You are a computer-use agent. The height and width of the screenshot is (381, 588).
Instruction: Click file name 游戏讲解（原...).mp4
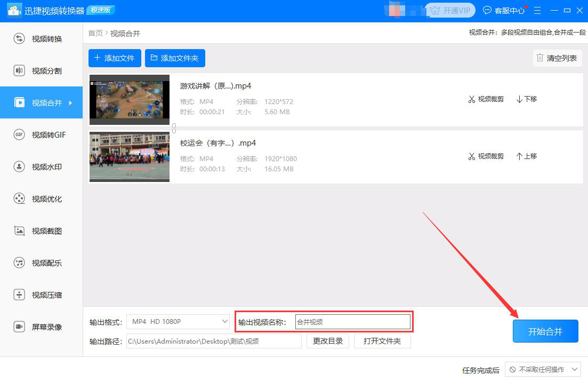point(215,86)
